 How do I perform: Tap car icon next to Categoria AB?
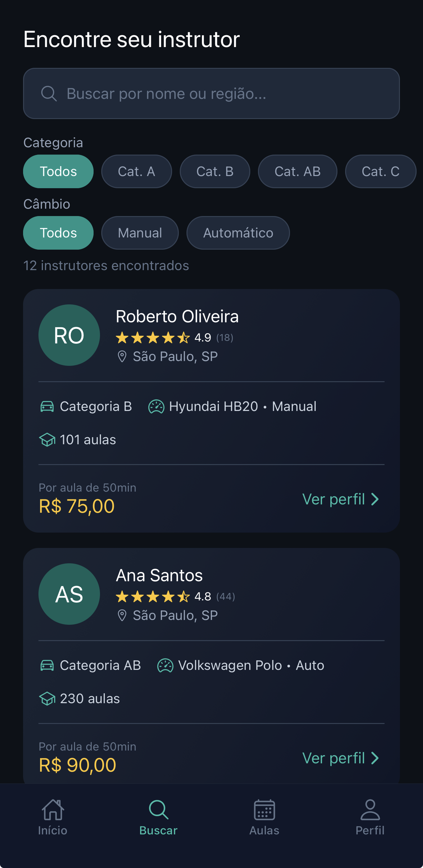[x=47, y=665]
